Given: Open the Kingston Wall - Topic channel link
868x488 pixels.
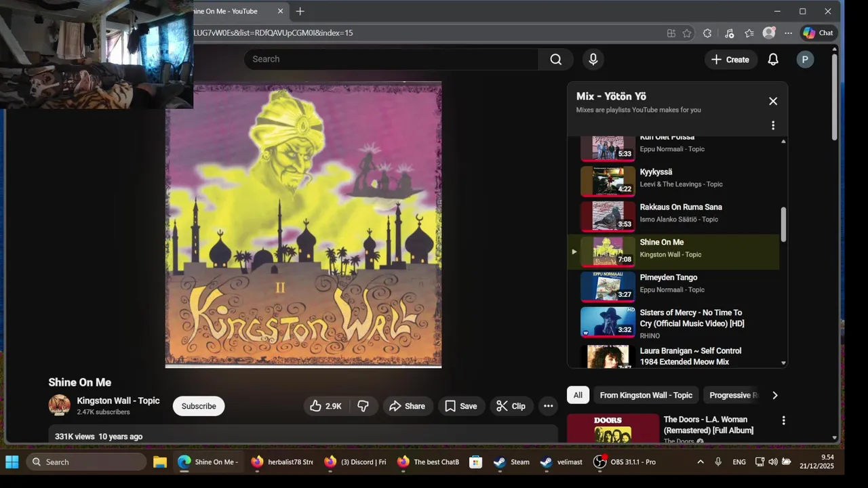Looking at the screenshot, I should pyautogui.click(x=118, y=401).
